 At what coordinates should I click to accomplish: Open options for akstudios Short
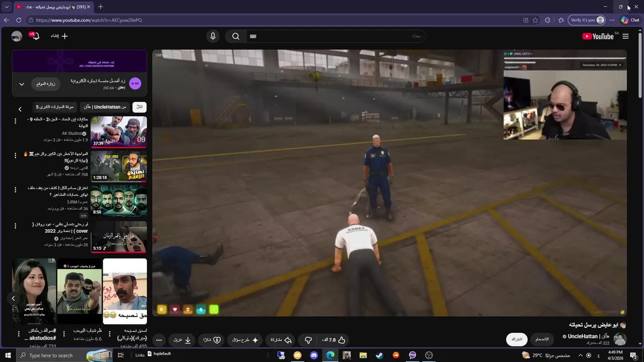click(x=19, y=334)
